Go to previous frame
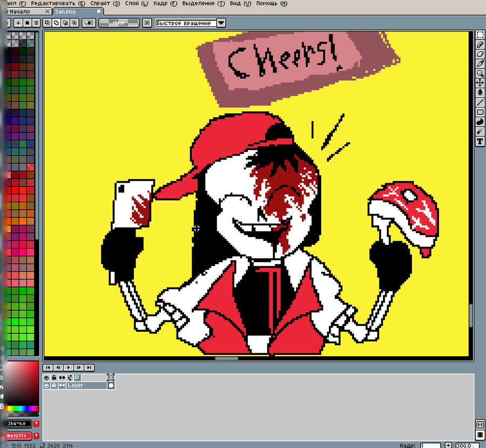Image resolution: width=486 pixels, height=448 pixels. 58,367
